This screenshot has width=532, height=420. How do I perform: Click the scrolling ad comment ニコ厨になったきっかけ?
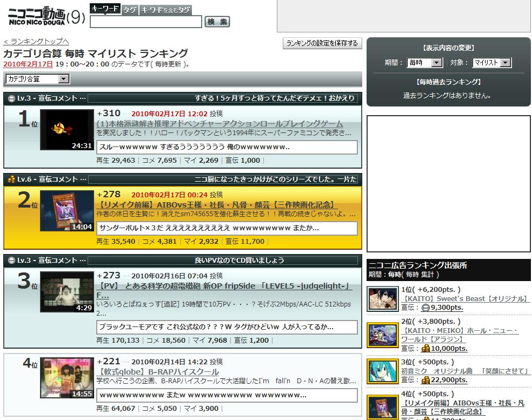(x=276, y=179)
